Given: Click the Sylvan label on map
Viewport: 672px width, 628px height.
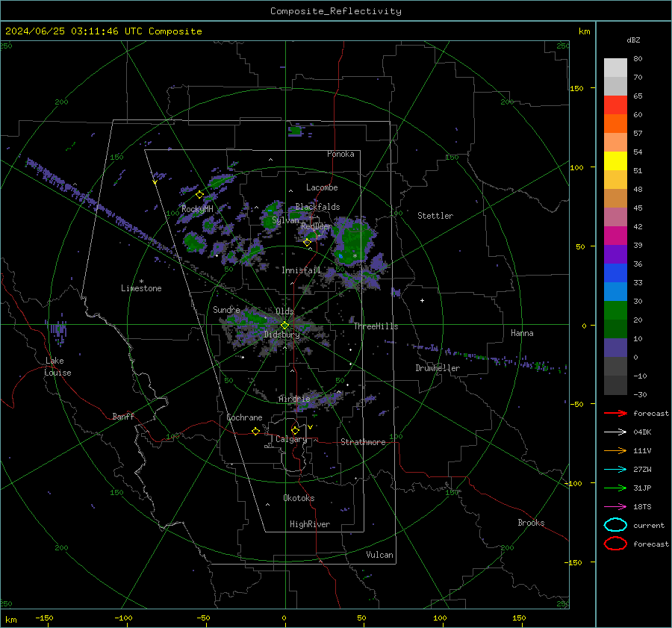Looking at the screenshot, I should click(x=285, y=220).
